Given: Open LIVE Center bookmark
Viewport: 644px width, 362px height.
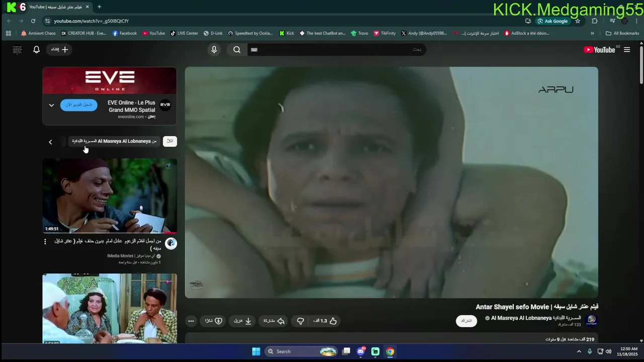Looking at the screenshot, I should click(x=184, y=33).
